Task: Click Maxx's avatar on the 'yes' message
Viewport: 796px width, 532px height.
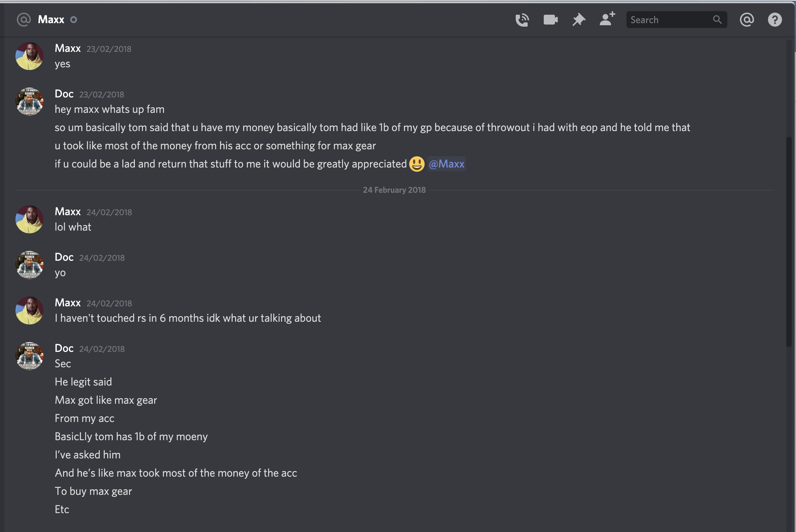Action: (29, 56)
